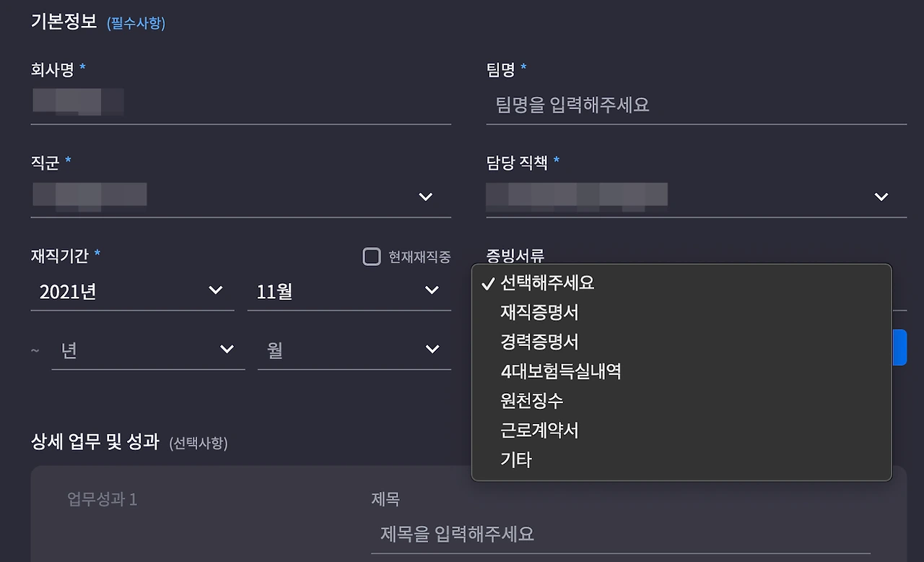Click the chevron on the 2021년 selector
The image size is (924, 562).
point(215,290)
